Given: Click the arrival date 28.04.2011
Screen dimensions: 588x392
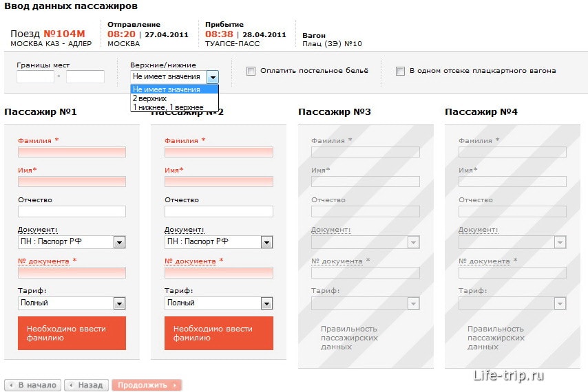Looking at the screenshot, I should [x=264, y=35].
